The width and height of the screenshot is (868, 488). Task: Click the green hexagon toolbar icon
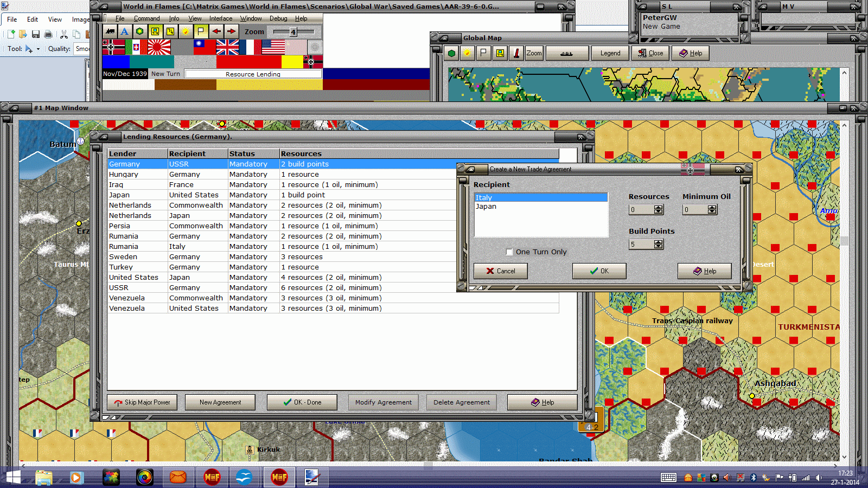(x=140, y=31)
